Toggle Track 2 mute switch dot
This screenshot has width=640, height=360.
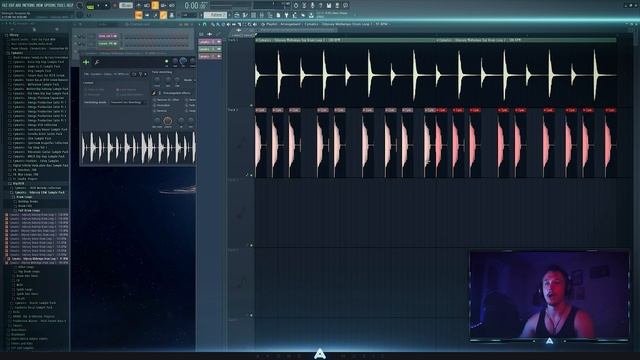coord(251,175)
